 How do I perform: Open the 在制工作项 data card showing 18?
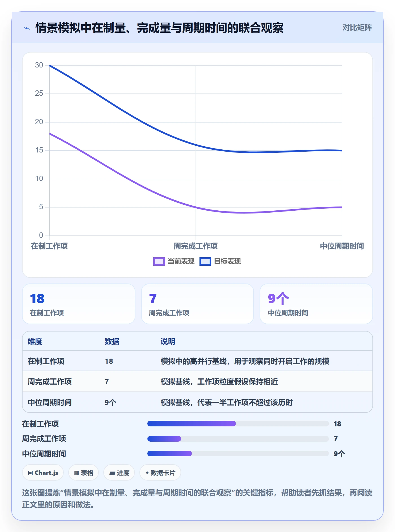click(79, 304)
